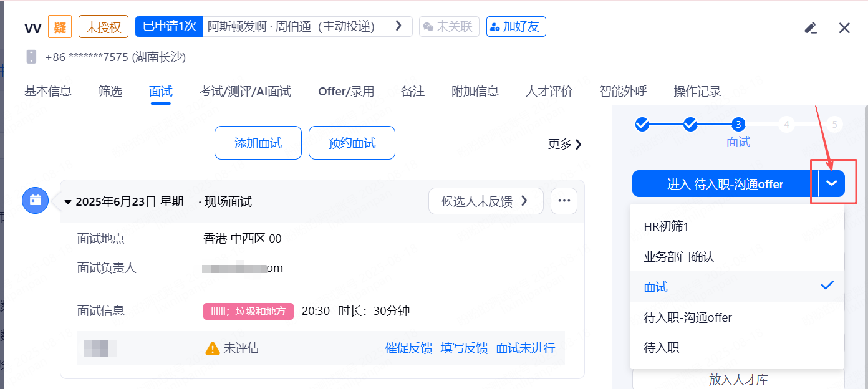Collapse the June 23 interview section
Screen dimensions: 868x389
[x=68, y=202]
